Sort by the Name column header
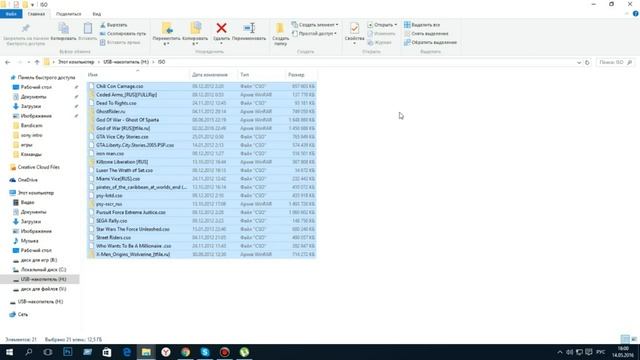Image resolution: width=640 pixels, height=360 pixels. [x=137, y=75]
